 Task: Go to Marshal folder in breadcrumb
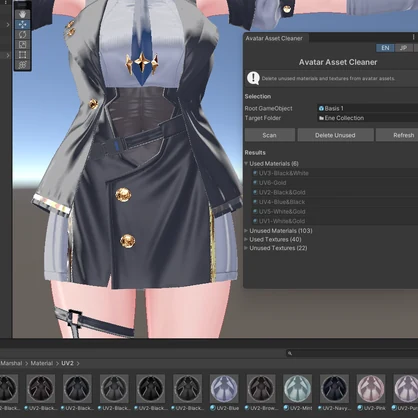[x=11, y=363]
